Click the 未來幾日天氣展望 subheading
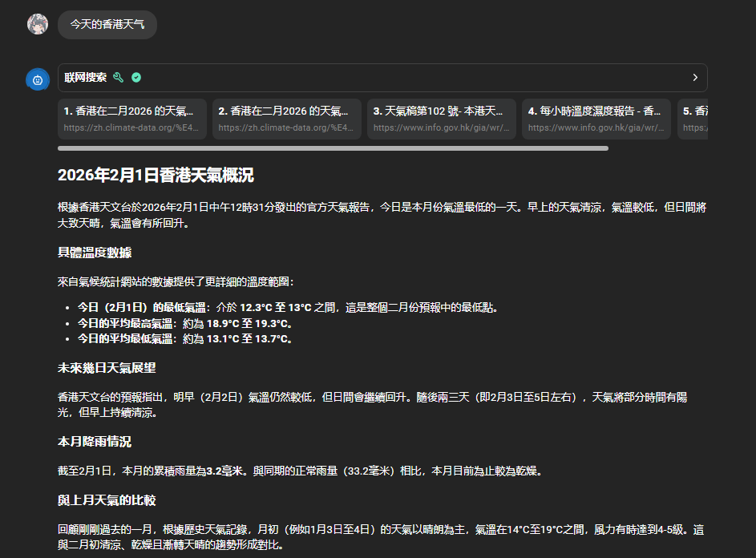The height and width of the screenshot is (558, 756). click(107, 368)
